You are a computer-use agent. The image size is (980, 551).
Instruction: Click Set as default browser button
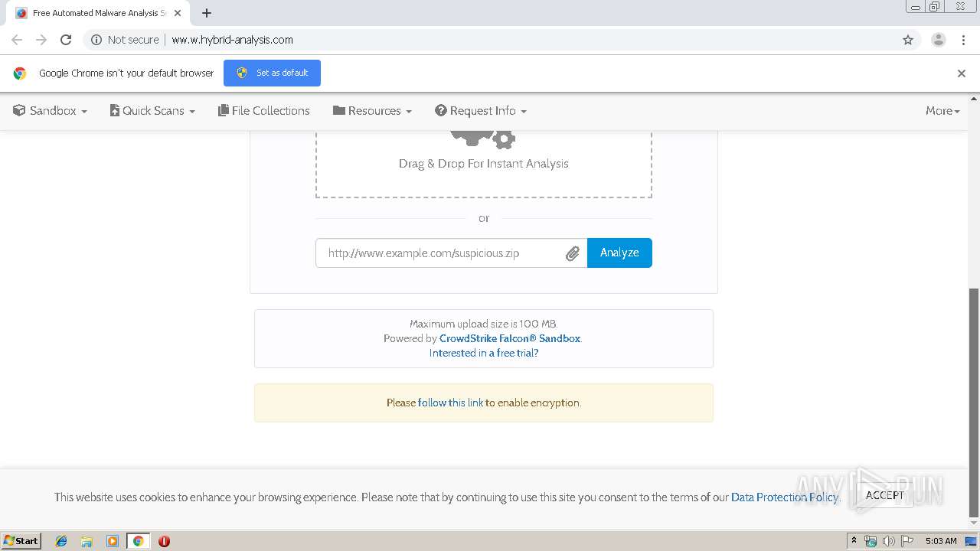(272, 73)
